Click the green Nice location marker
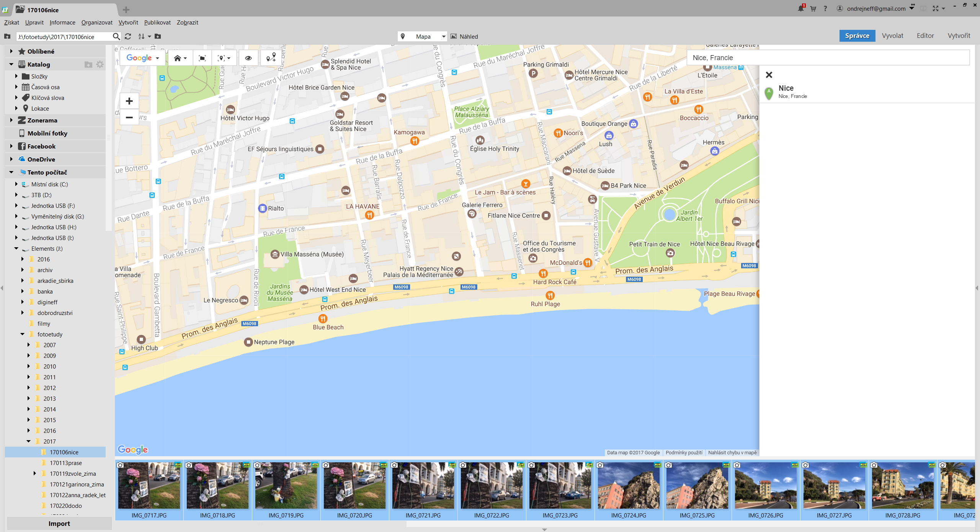 tap(769, 93)
